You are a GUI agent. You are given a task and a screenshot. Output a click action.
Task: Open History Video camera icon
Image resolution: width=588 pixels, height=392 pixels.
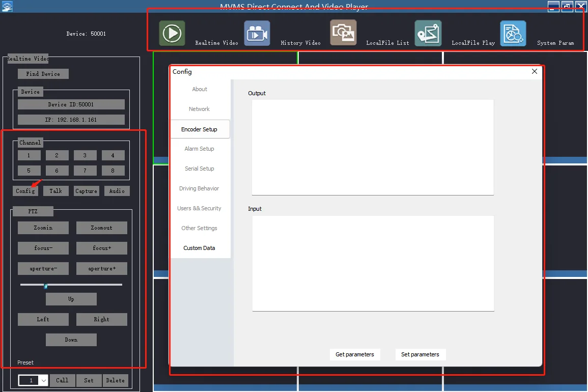pyautogui.click(x=257, y=33)
